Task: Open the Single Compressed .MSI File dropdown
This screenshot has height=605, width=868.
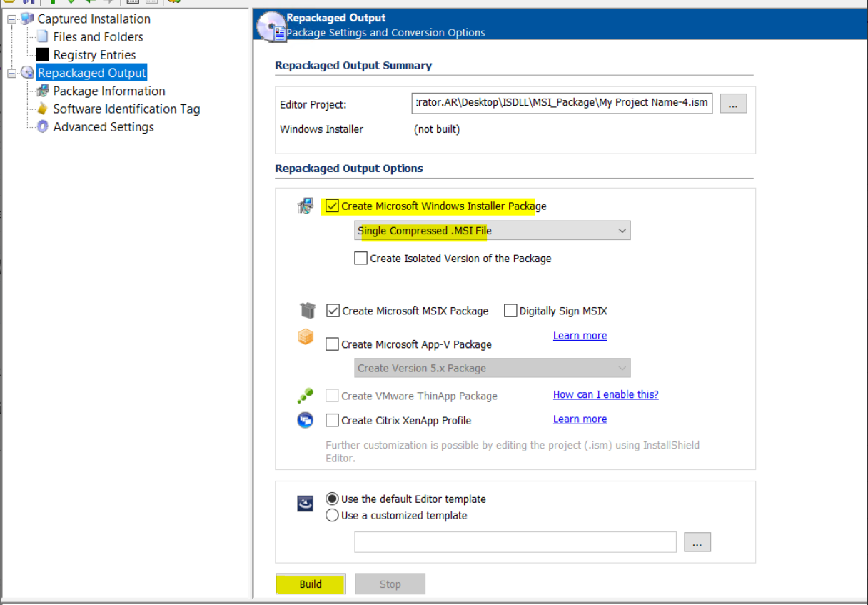Action: click(493, 231)
